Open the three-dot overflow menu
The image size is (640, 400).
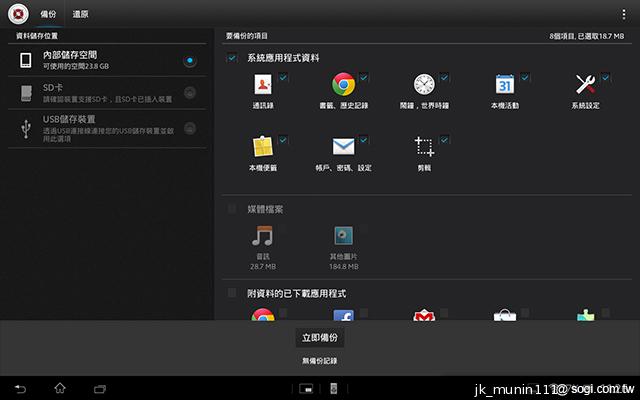coord(624,14)
